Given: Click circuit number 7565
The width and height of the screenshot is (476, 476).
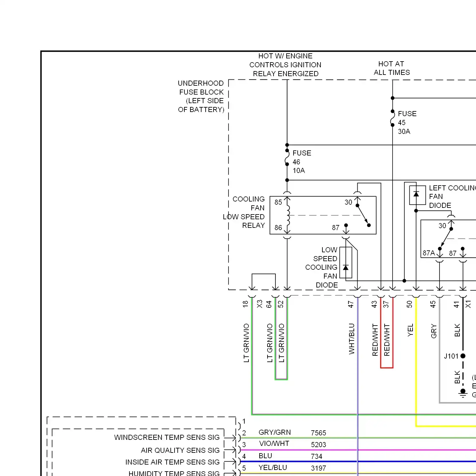Looking at the screenshot, I should click(318, 433).
